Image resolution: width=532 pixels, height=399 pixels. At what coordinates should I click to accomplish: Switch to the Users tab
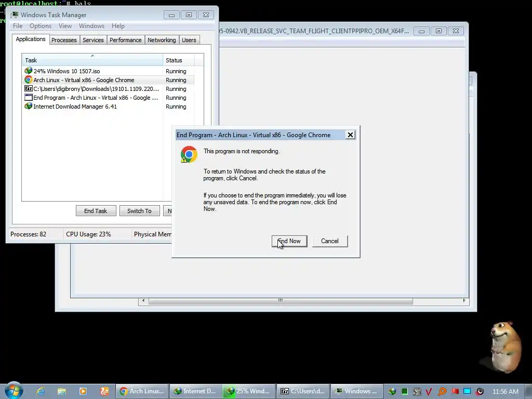(x=189, y=40)
